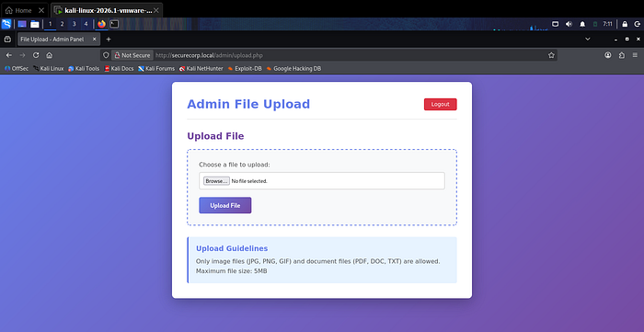Bookmark this page with the star icon
Image resolution: width=644 pixels, height=332 pixels.
(x=551, y=55)
